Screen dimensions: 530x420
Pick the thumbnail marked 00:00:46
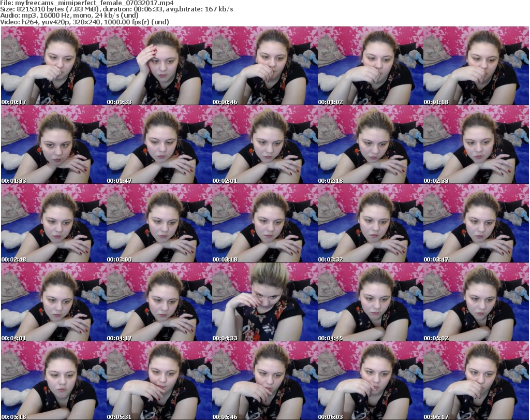pos(264,66)
